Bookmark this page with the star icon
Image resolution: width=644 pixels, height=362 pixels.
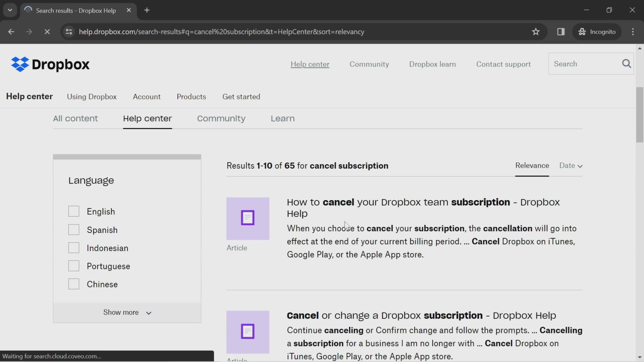click(x=535, y=32)
